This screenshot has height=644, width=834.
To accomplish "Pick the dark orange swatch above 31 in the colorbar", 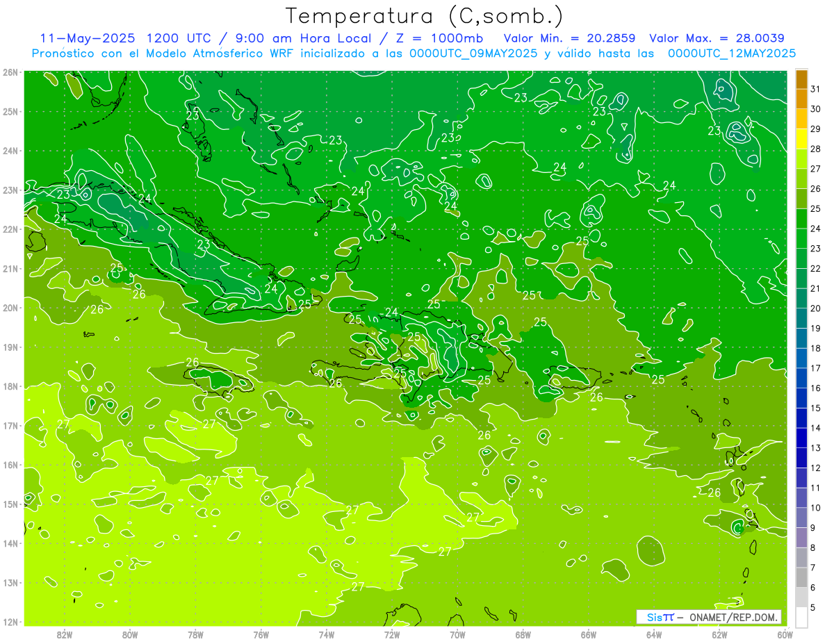I will click(801, 79).
